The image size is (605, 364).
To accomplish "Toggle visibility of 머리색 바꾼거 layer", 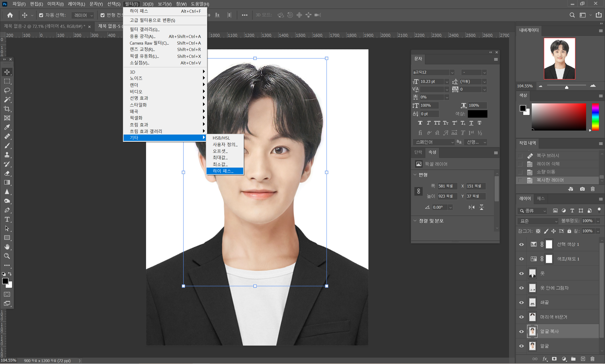I will pyautogui.click(x=521, y=317).
